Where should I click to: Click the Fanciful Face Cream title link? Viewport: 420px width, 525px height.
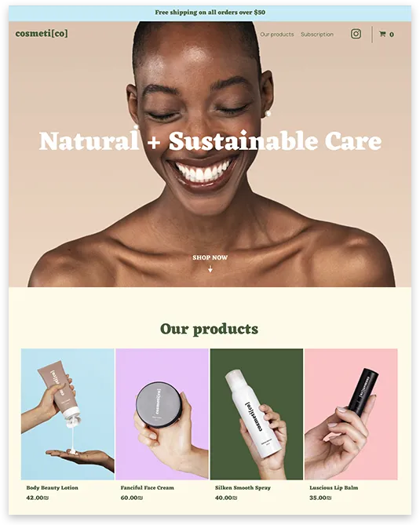tap(148, 488)
